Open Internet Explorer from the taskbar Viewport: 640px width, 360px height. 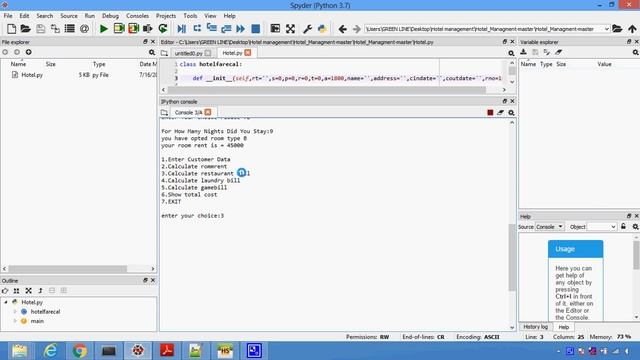(x=50, y=351)
